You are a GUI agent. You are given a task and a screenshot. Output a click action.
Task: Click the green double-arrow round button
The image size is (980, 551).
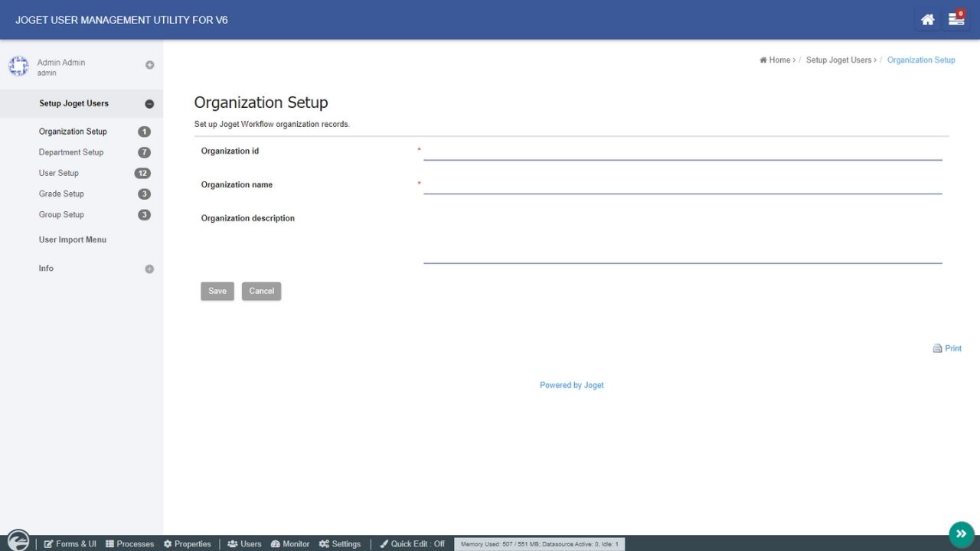pos(961,533)
